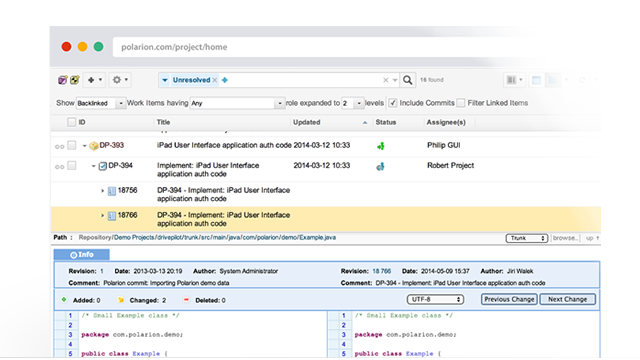Remove the Unresolved filter tag

[215, 80]
